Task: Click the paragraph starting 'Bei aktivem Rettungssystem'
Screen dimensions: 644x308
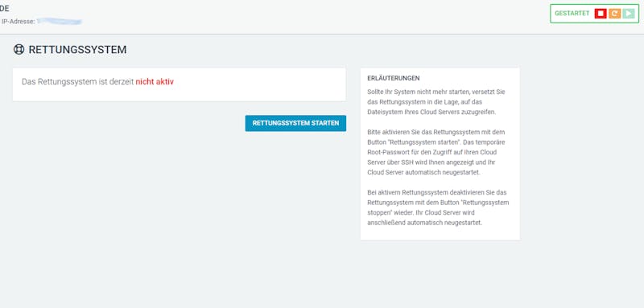Action: (438, 207)
